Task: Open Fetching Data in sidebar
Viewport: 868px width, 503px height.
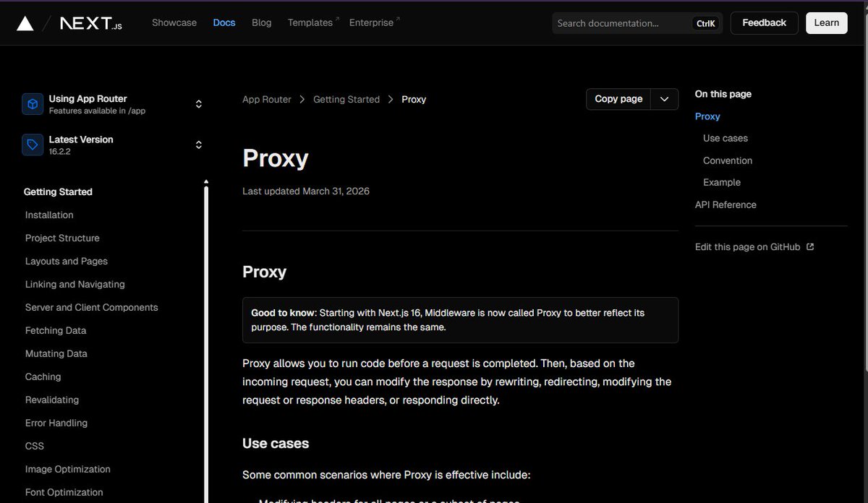Action: [56, 330]
